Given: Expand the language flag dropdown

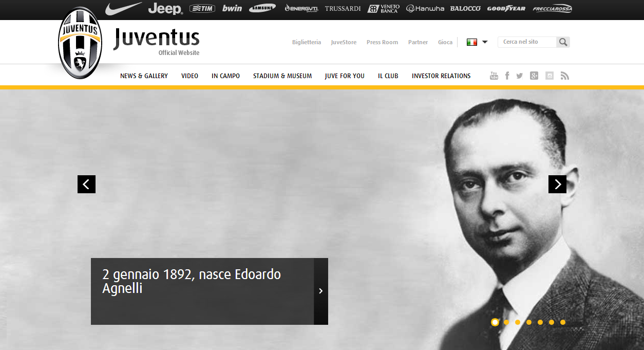Looking at the screenshot, I should coord(477,42).
